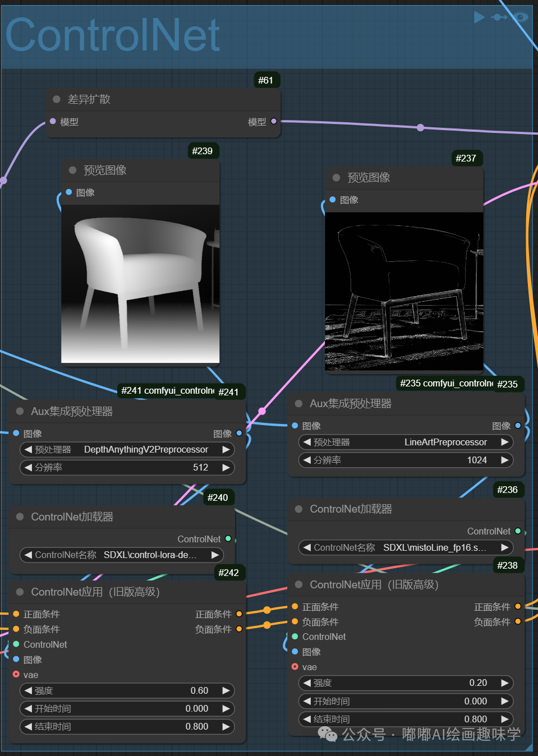Increase 结束时间 on node #238 with right arrow
This screenshot has width=538, height=756.
[505, 719]
